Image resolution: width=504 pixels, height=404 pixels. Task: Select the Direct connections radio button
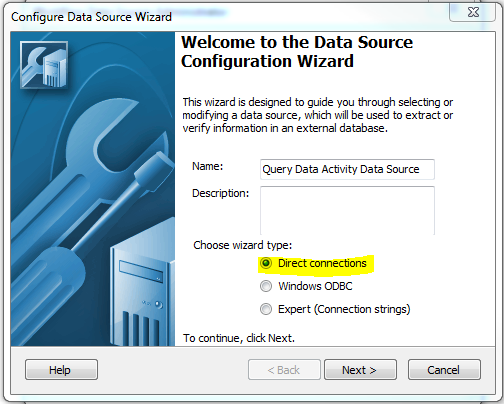[x=266, y=263]
